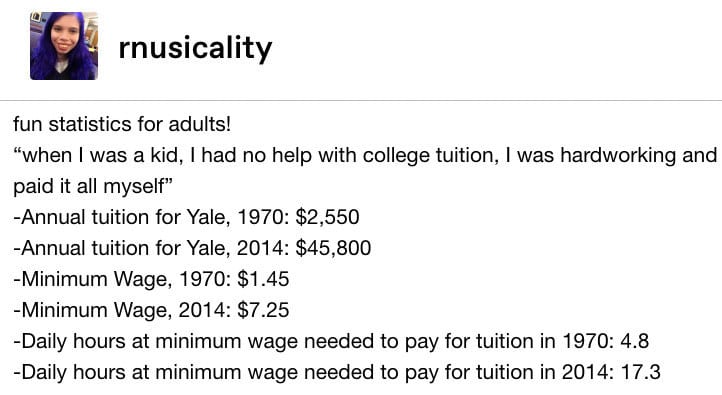Click the $45,800 tuition figure
This screenshot has width=722, height=395.
(333, 248)
